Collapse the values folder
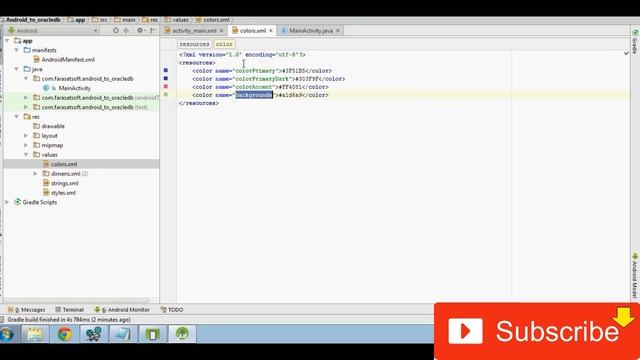Image resolution: width=640 pixels, height=360 pixels. point(26,155)
